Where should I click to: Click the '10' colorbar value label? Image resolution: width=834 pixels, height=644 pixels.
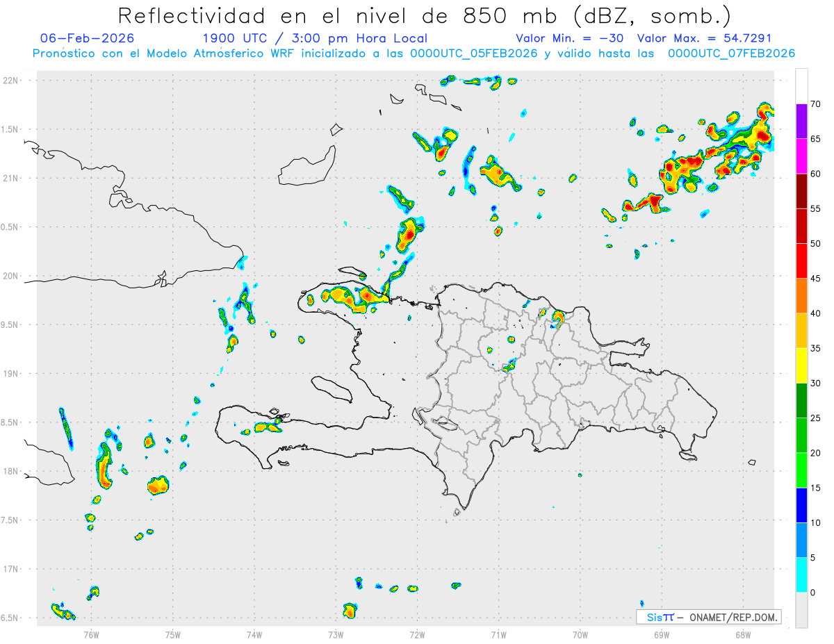pos(816,523)
